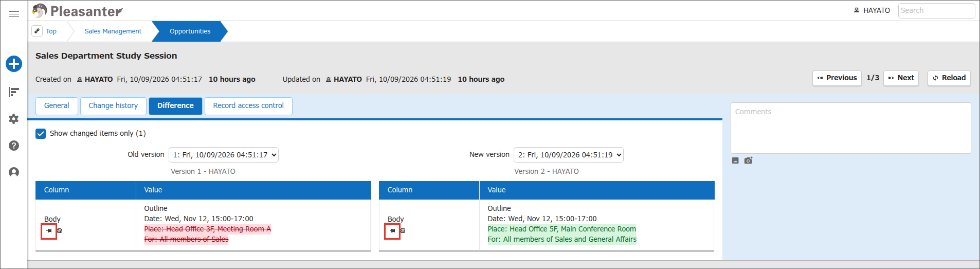The width and height of the screenshot is (980, 269).
Task: Click the Updated on label
Action: tap(301, 80)
